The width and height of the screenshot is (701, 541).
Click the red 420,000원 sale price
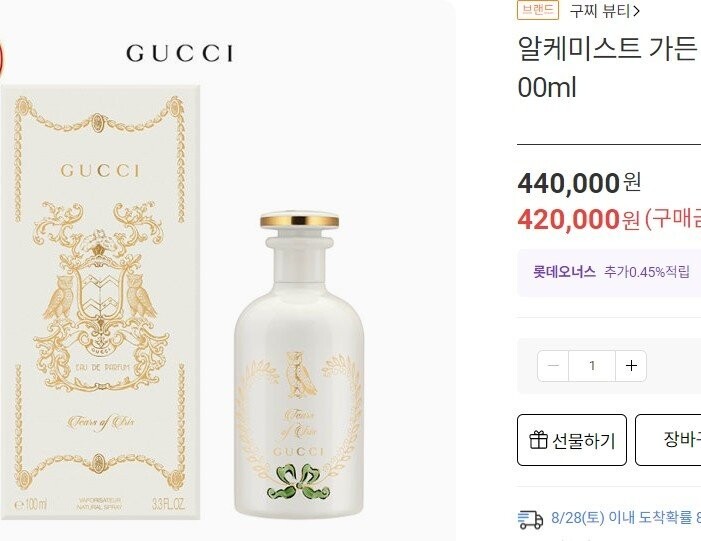click(x=578, y=218)
